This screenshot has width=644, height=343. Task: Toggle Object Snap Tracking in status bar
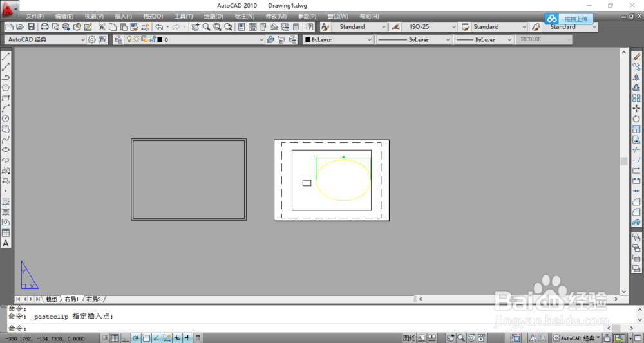pos(156,338)
